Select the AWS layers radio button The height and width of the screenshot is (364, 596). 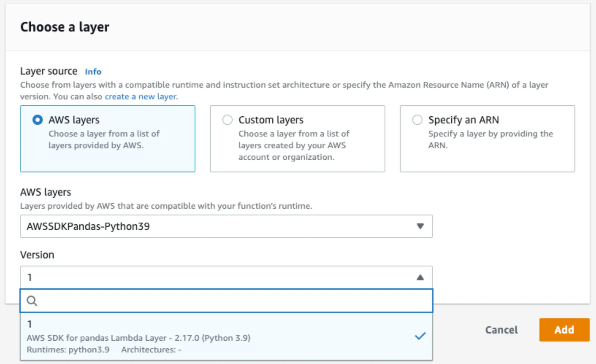pos(38,120)
